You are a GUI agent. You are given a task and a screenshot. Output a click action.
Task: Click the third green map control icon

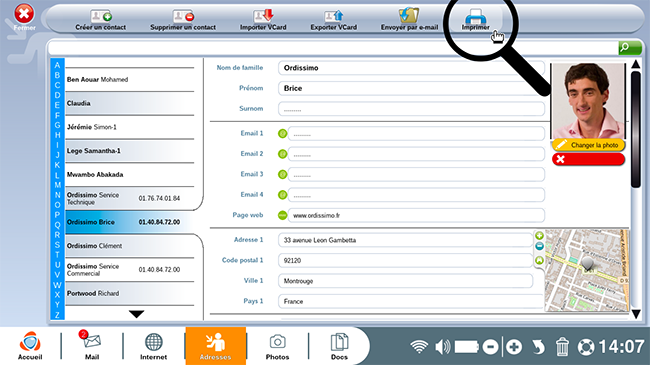pyautogui.click(x=539, y=260)
